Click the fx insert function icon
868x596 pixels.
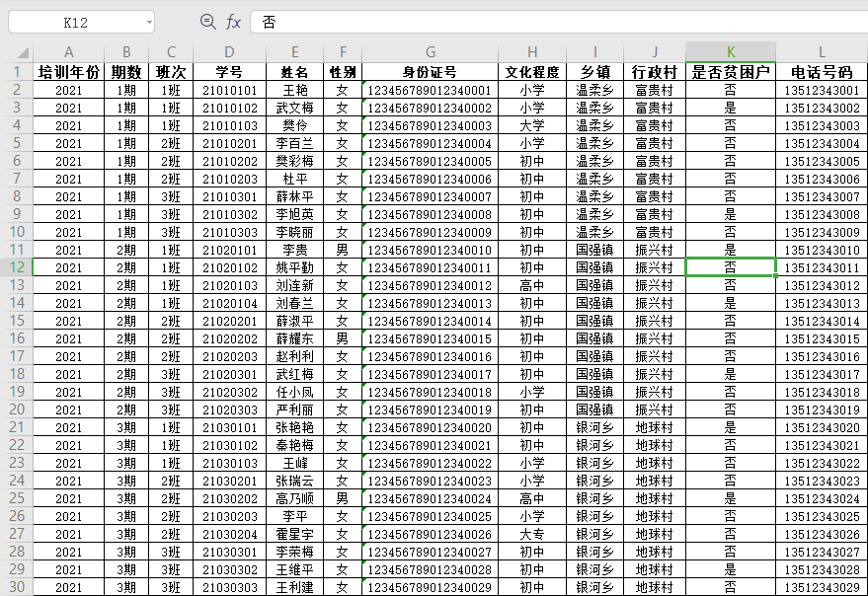click(233, 22)
